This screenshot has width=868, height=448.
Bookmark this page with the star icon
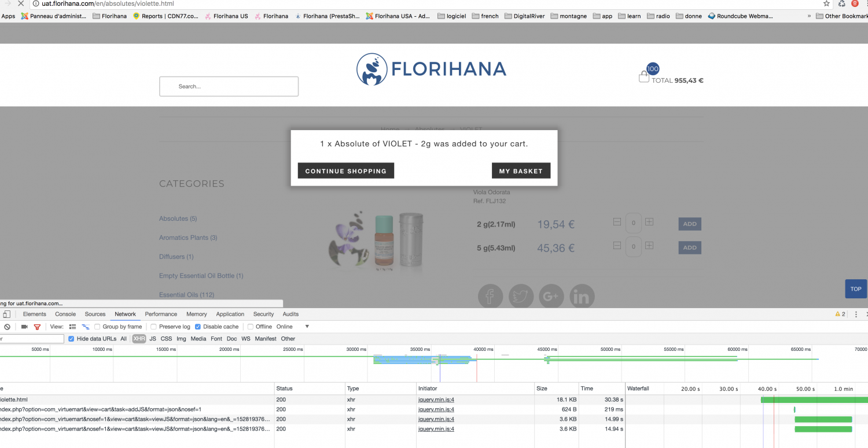[x=826, y=3]
